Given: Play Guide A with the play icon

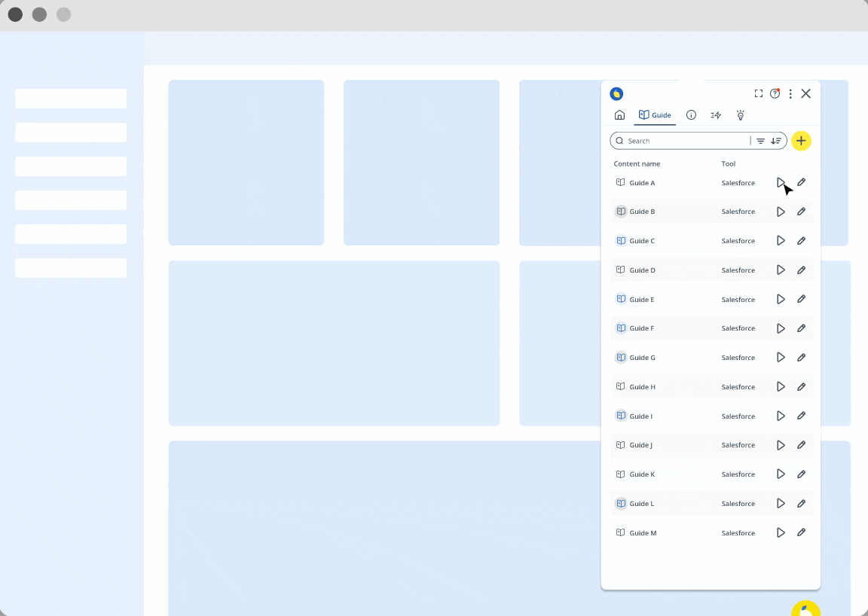Looking at the screenshot, I should [x=781, y=183].
